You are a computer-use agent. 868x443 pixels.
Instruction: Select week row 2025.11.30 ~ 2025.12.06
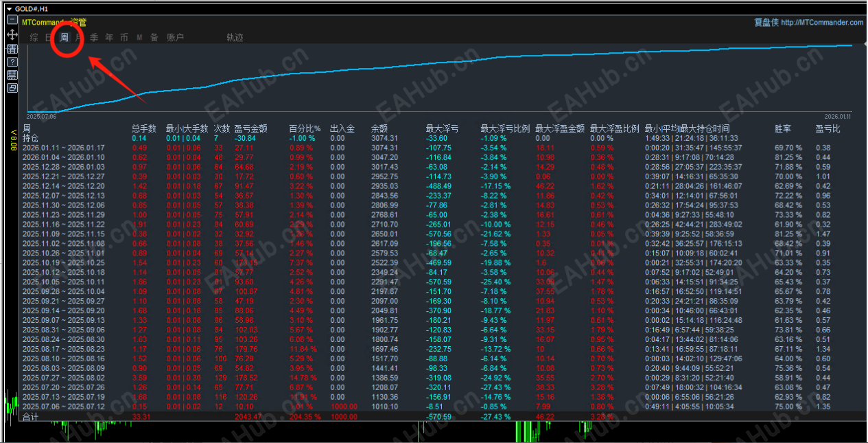coord(64,205)
